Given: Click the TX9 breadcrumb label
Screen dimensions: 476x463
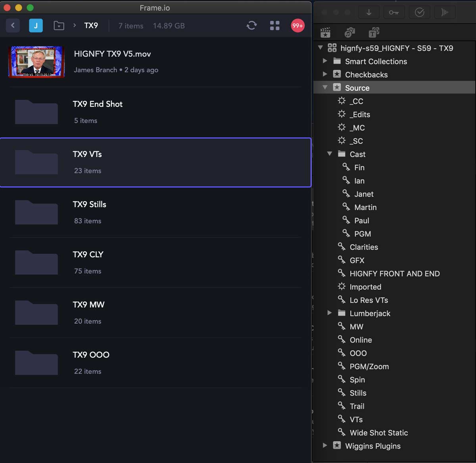Looking at the screenshot, I should click(91, 26).
